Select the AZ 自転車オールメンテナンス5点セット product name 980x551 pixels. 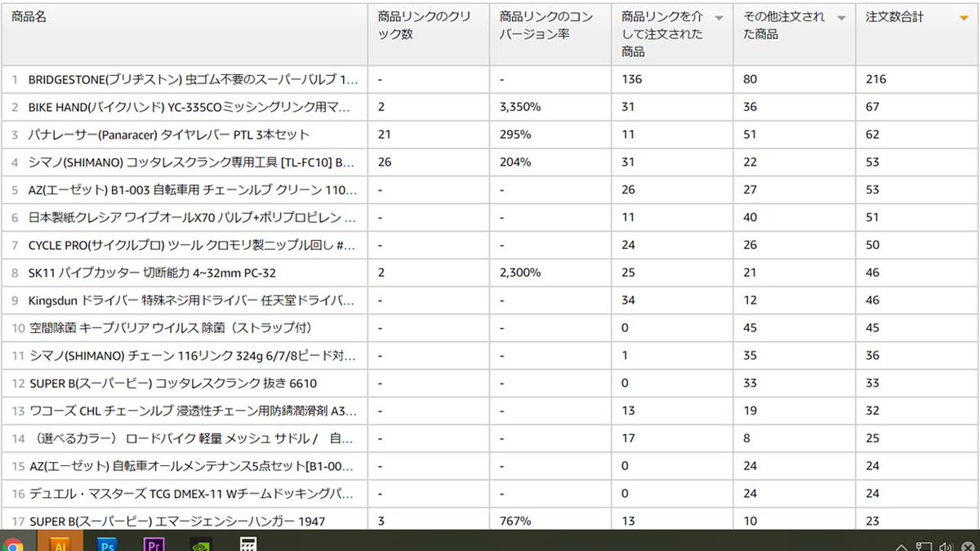[x=191, y=467]
